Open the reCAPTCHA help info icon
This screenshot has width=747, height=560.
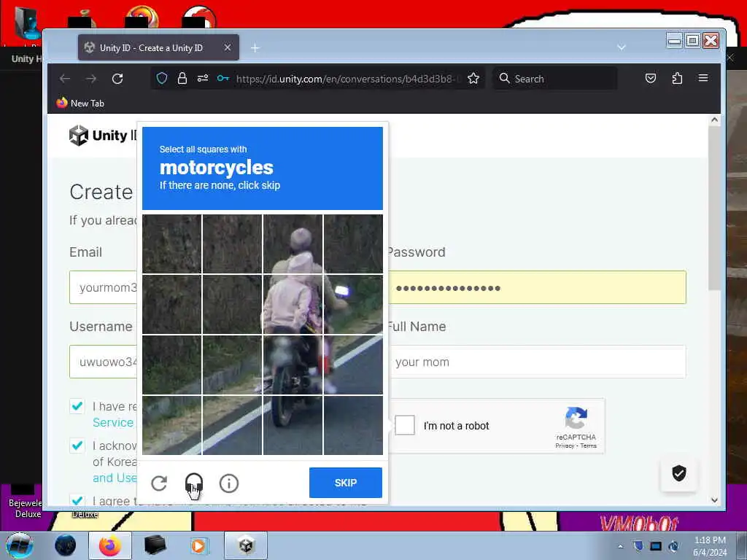coord(228,483)
